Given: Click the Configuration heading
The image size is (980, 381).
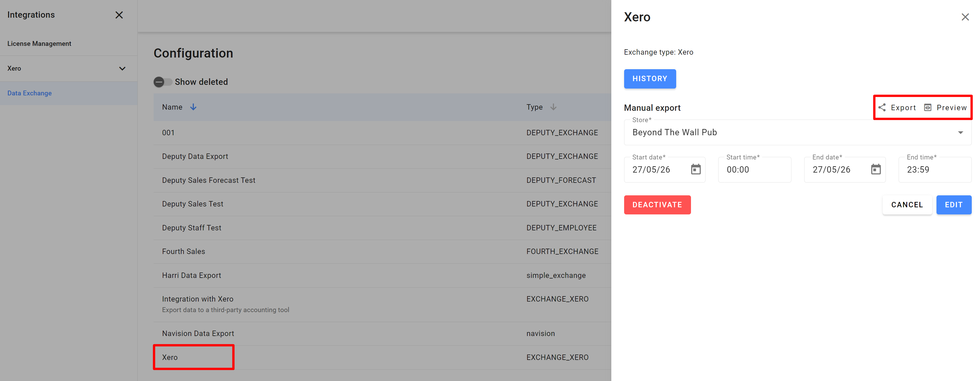Looking at the screenshot, I should click(x=193, y=53).
